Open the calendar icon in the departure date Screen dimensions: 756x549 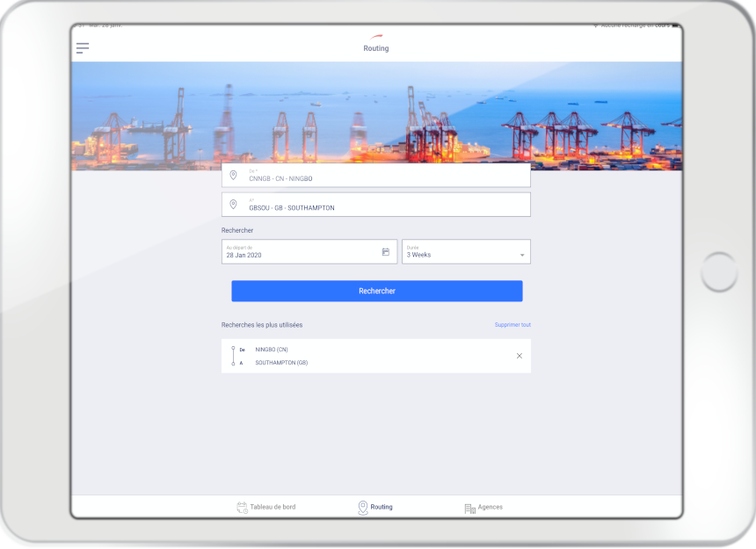coord(385,252)
